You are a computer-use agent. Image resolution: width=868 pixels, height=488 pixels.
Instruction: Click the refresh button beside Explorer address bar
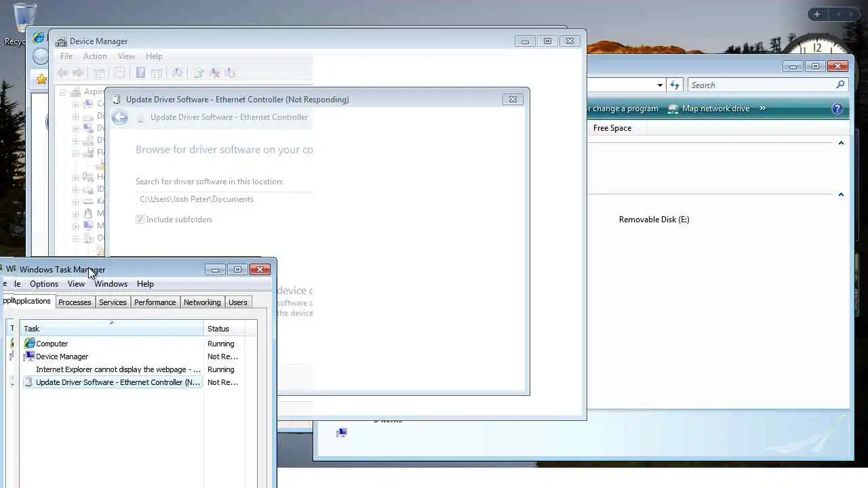pyautogui.click(x=674, y=85)
